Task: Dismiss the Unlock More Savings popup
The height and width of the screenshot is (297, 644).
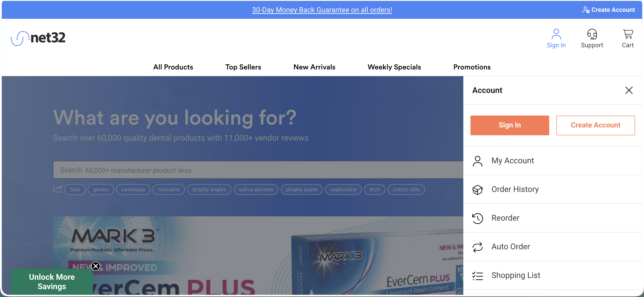Action: point(95,266)
